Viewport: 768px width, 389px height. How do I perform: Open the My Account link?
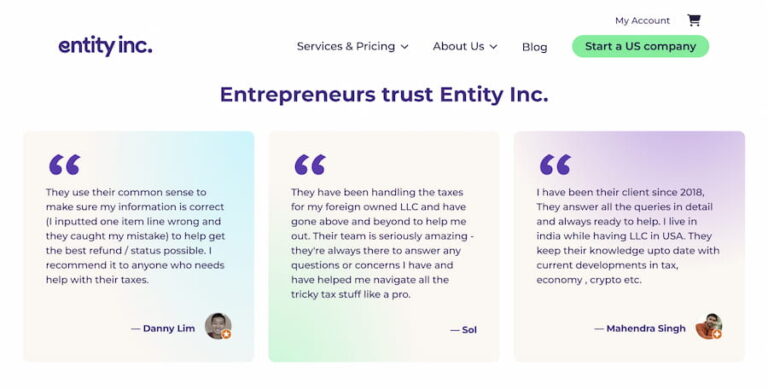click(x=642, y=21)
